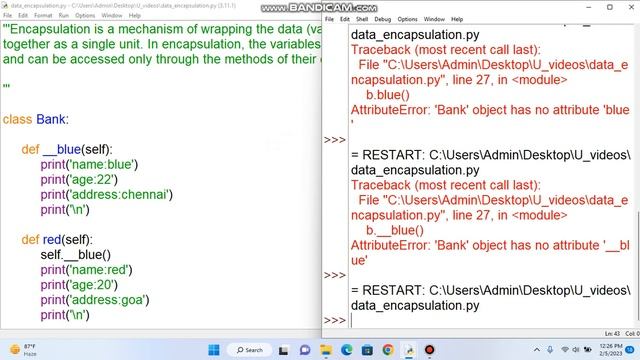Open the clock and date panel
Image resolution: width=640 pixels, height=360 pixels.
611,350
